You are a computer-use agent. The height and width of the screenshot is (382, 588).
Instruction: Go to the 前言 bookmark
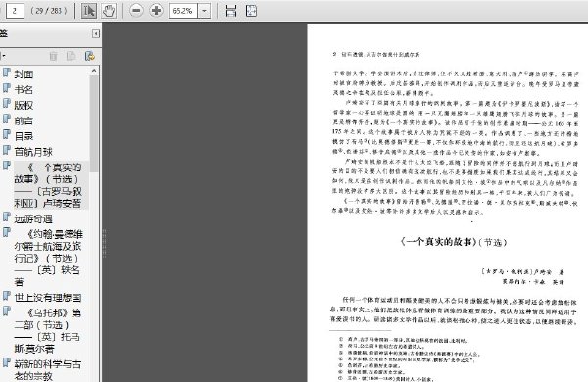(x=24, y=120)
